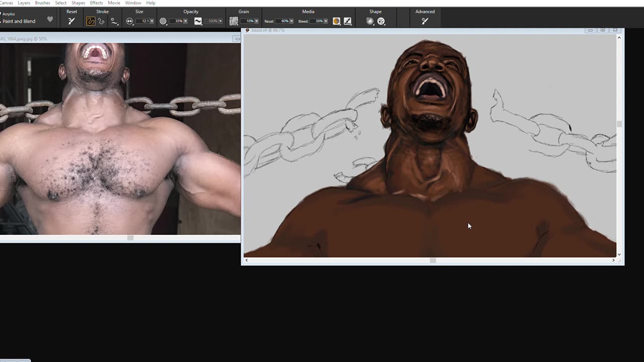Expand the Bleed 38% slider dropdown
644x362 pixels.
click(x=326, y=21)
